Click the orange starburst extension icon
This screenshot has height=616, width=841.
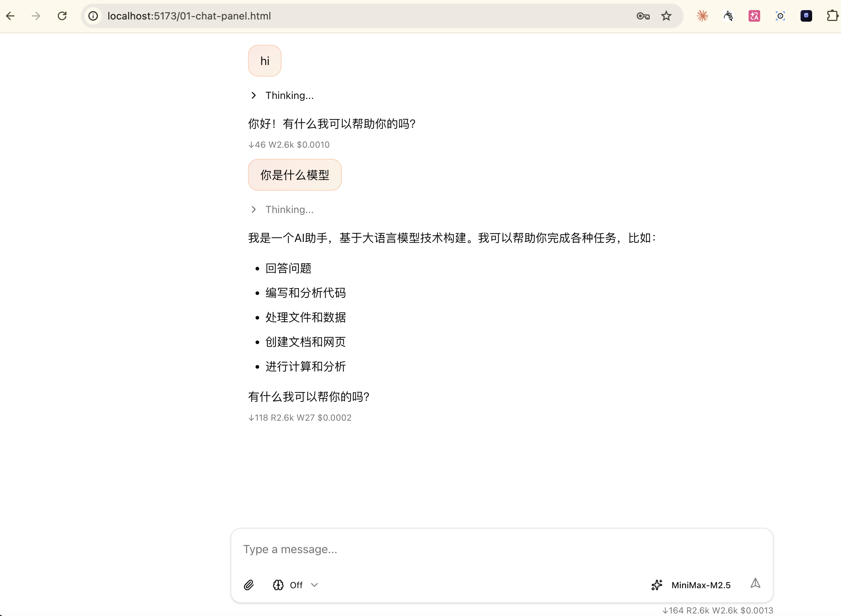[702, 16]
